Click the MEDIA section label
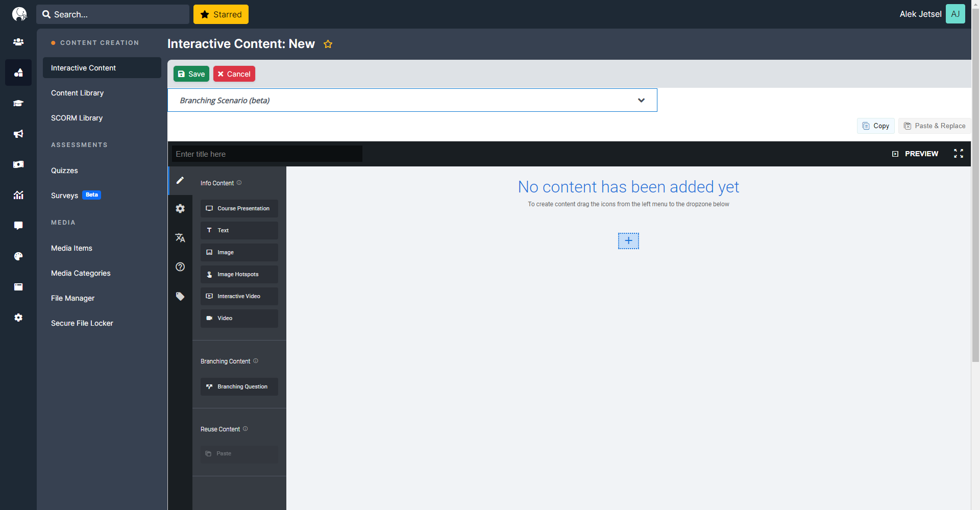980x510 pixels. [x=63, y=223]
